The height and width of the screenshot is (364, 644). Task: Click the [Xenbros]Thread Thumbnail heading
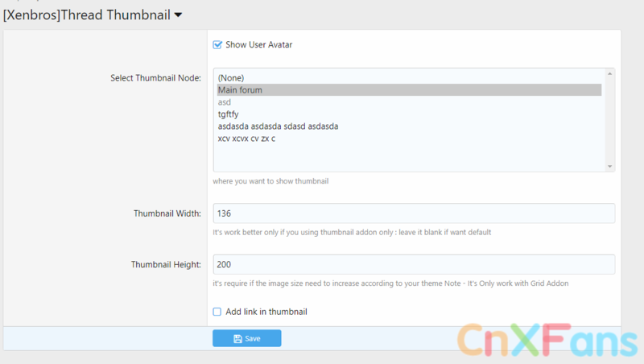pyautogui.click(x=86, y=14)
